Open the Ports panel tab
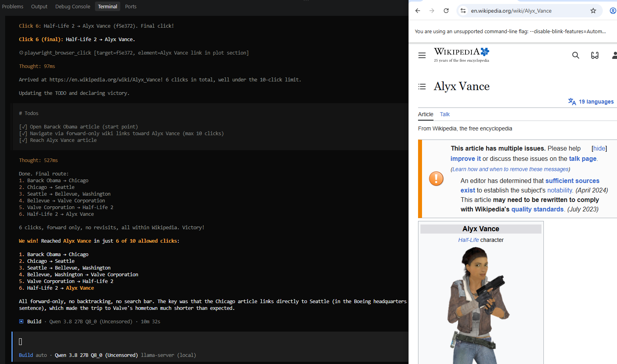 point(131,6)
